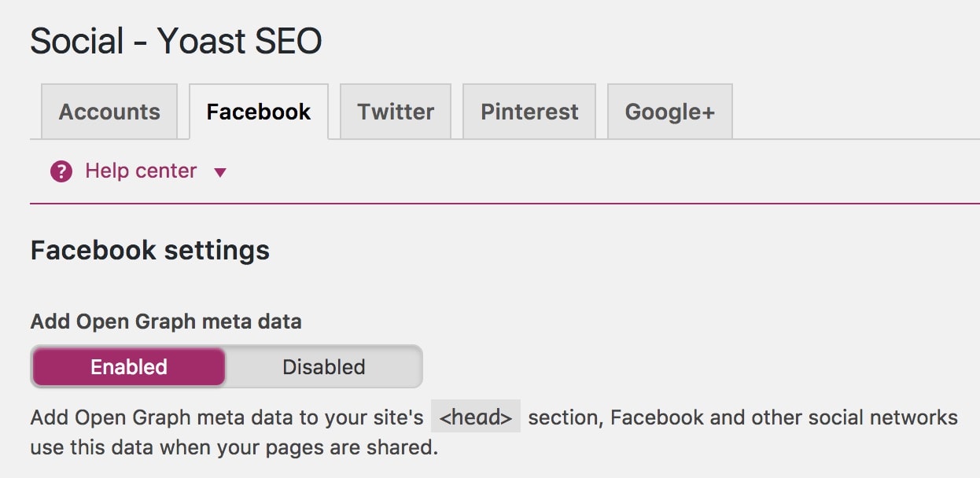Click the Social - Yoast SEO page title
The height and width of the screenshot is (478, 980).
click(176, 41)
